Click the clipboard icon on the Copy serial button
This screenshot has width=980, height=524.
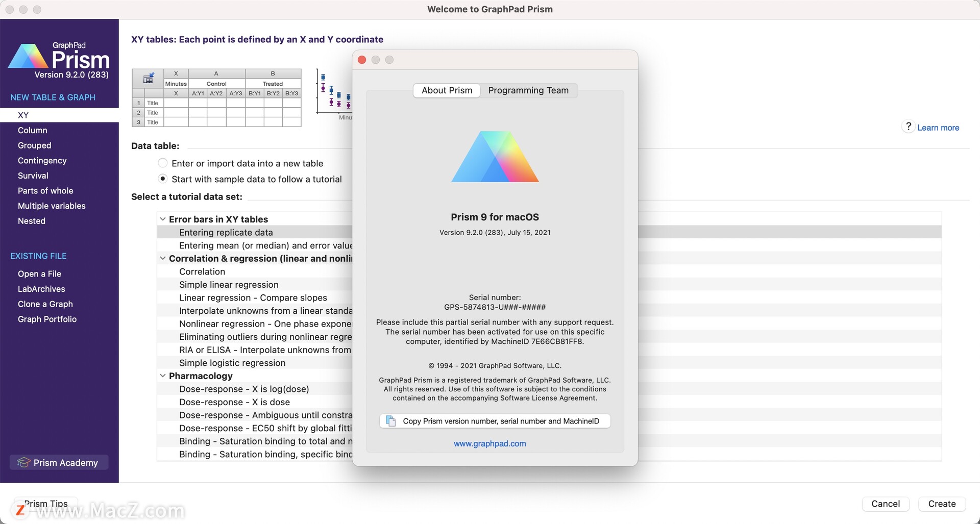390,420
